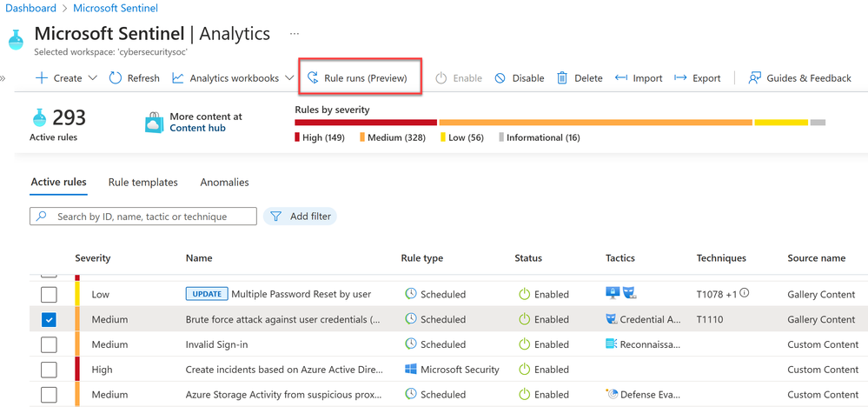
Task: Click the funnel icon in Add filter
Action: [x=275, y=217]
